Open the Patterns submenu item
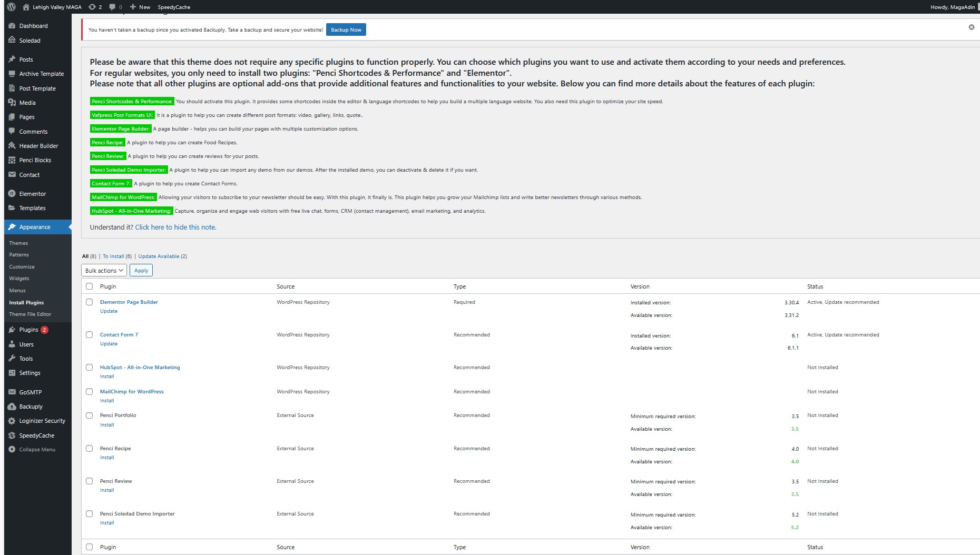The image size is (980, 555). [x=19, y=255]
